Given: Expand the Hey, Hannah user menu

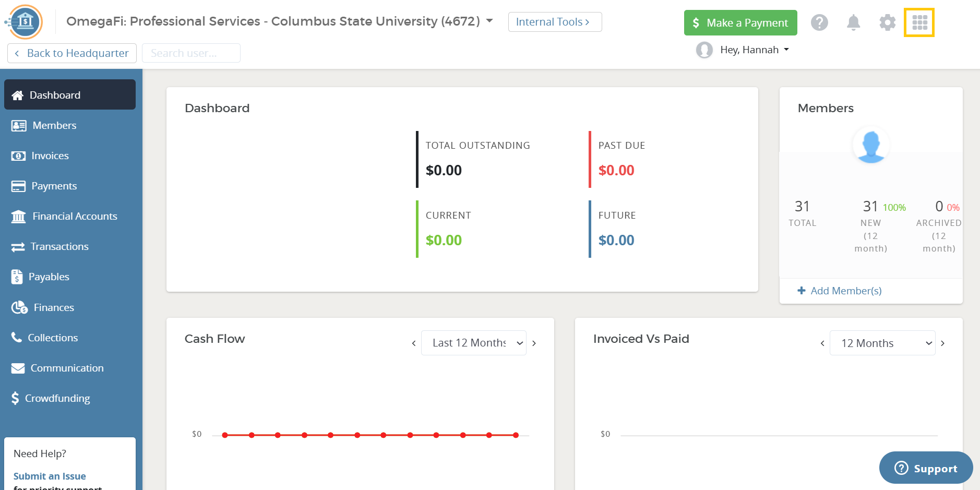Looking at the screenshot, I should point(754,50).
